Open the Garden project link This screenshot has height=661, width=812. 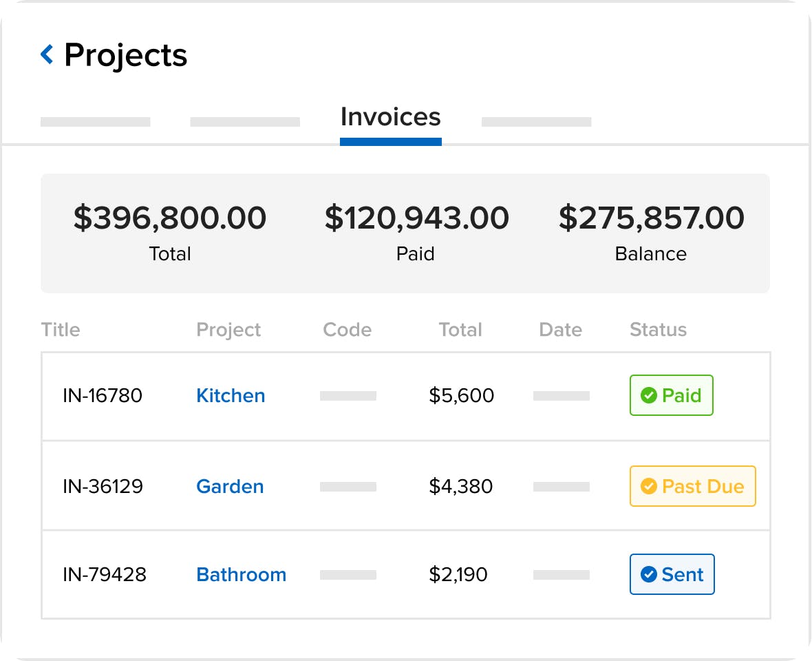pyautogui.click(x=230, y=486)
